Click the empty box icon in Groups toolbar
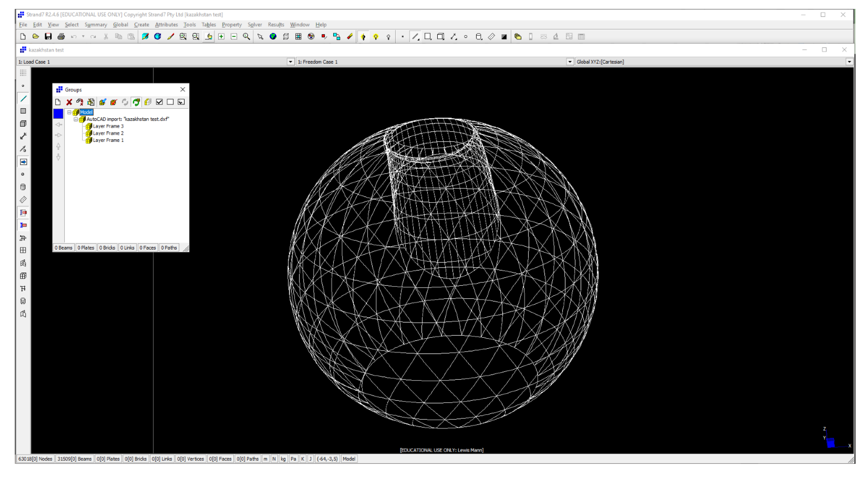868x477 pixels. coord(170,102)
